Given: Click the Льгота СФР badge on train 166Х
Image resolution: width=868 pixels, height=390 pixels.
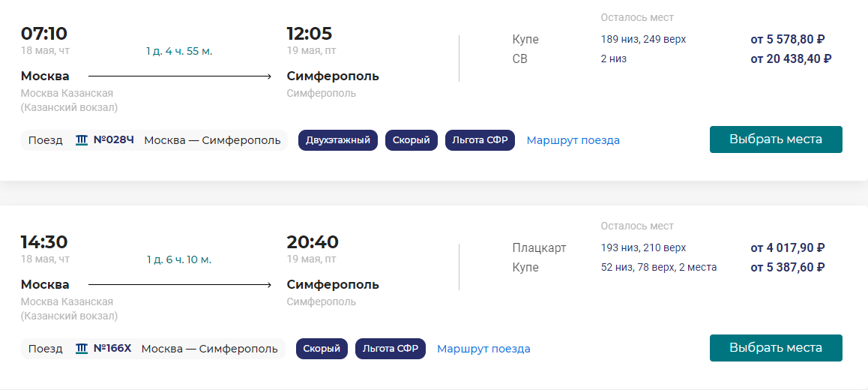Looking at the screenshot, I should [391, 349].
